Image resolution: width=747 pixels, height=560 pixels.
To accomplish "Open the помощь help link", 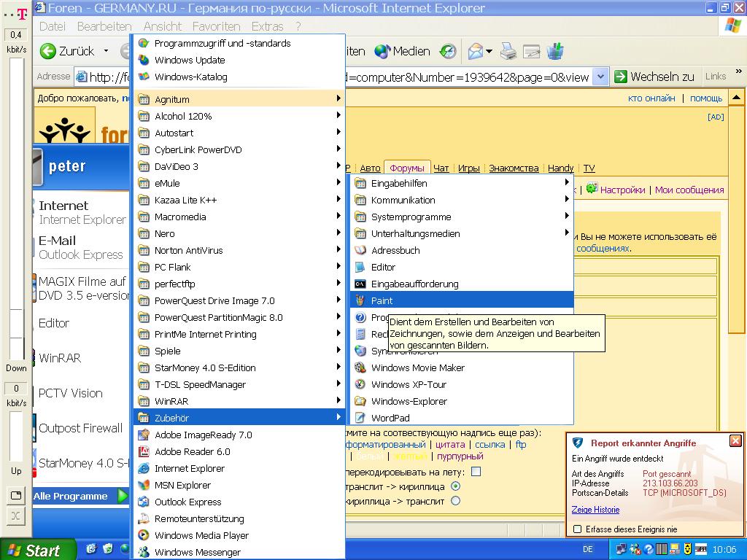I will click(706, 98).
